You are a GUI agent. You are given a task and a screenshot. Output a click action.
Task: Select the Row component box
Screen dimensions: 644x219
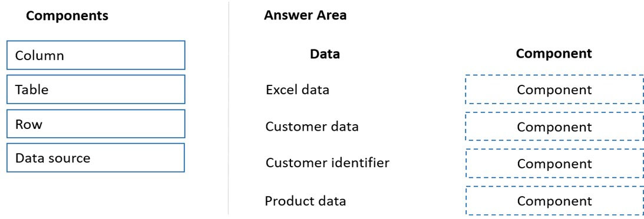coord(95,124)
